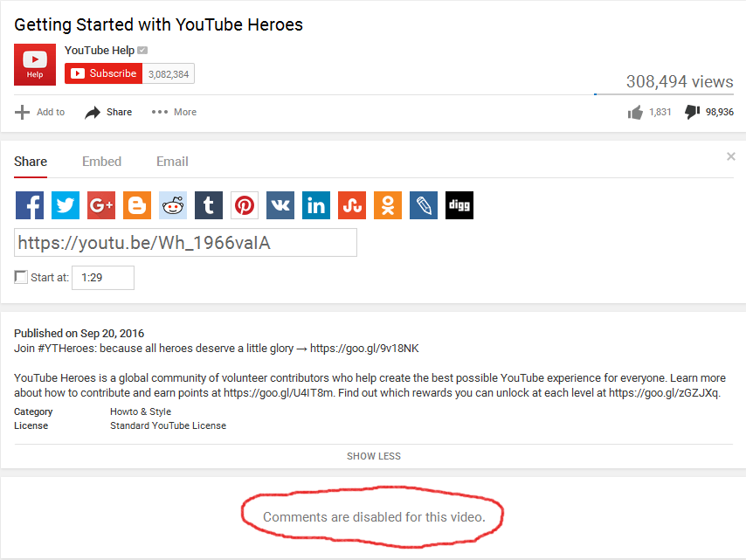Share the video on Tumblr
Viewport: 746px width, 560px height.
point(209,205)
